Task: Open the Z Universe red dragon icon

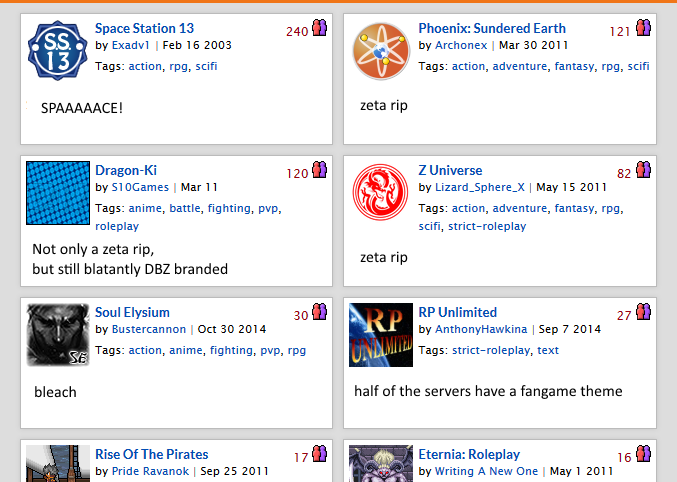Action: 381,193
